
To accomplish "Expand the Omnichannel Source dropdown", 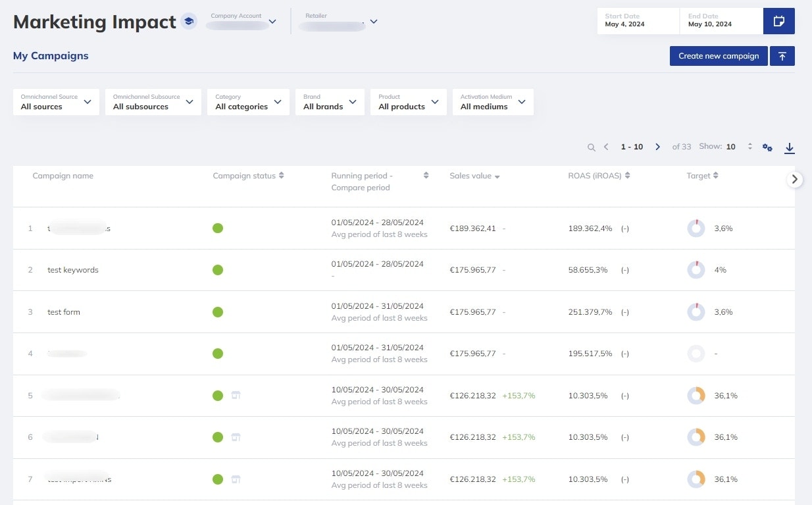I will point(56,102).
